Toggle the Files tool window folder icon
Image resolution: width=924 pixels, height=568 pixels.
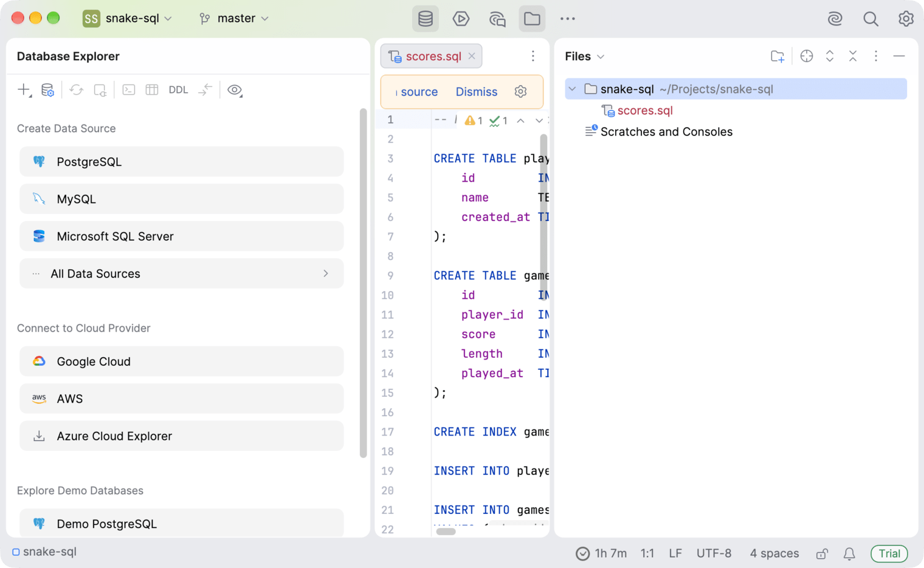532,19
